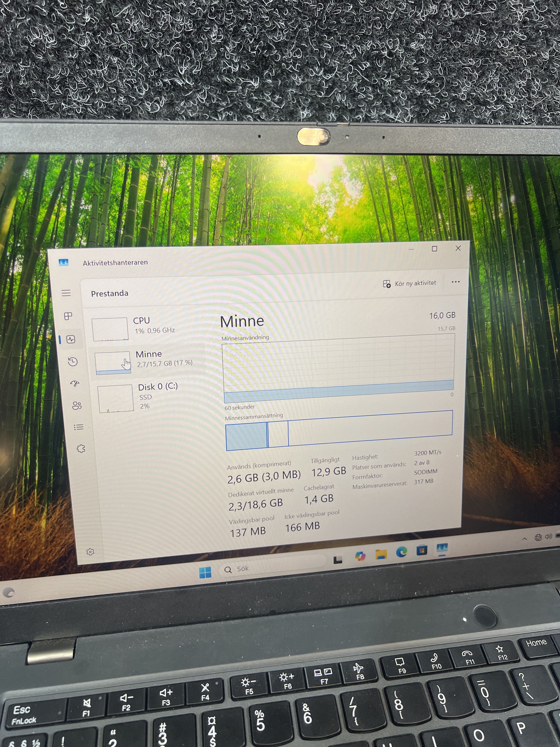Open the Services puzzle-piece sidebar icon
Screen dimensions: 560x747
tap(81, 449)
